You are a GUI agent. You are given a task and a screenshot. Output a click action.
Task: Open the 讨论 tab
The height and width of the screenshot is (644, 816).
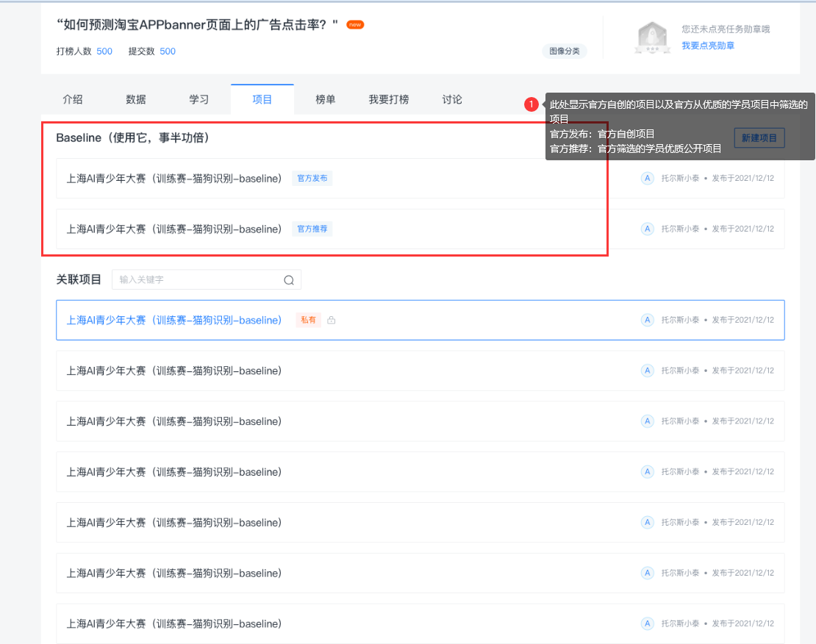(451, 99)
